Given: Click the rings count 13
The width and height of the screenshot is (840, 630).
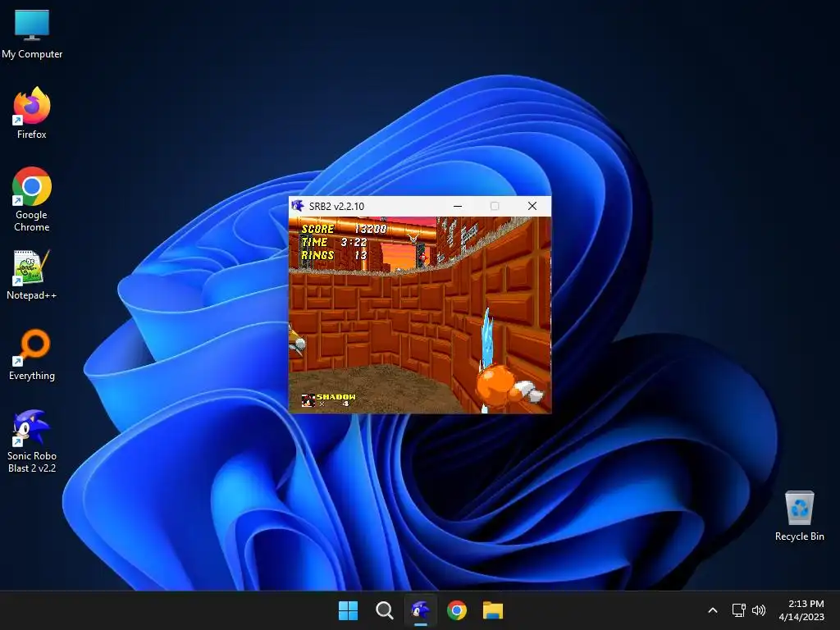Looking at the screenshot, I should [x=361, y=256].
